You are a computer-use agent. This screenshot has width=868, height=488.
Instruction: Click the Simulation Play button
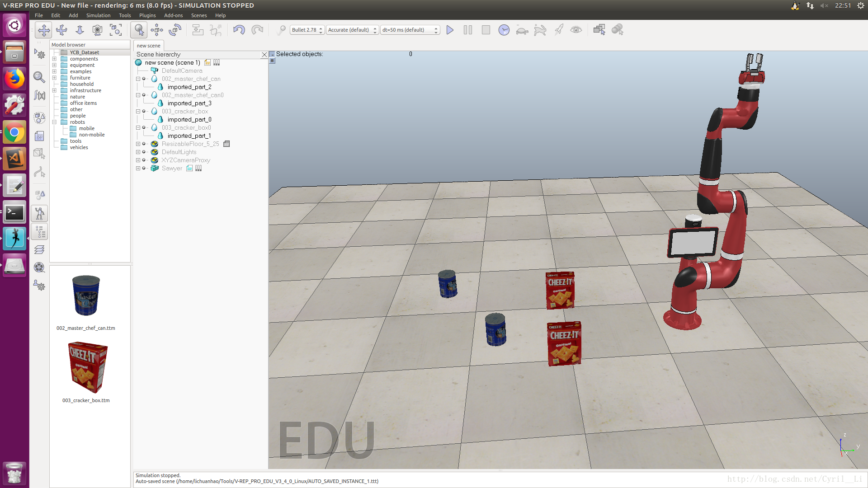(450, 29)
